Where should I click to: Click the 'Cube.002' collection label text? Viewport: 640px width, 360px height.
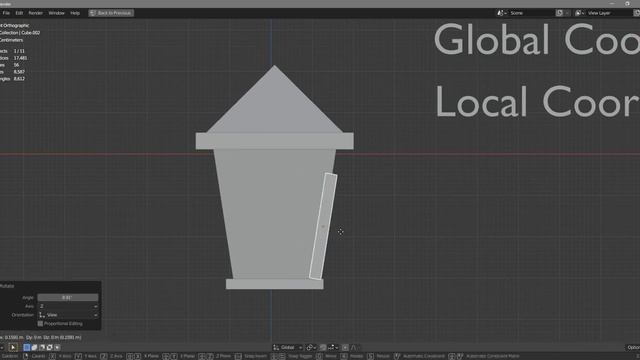tap(31, 33)
